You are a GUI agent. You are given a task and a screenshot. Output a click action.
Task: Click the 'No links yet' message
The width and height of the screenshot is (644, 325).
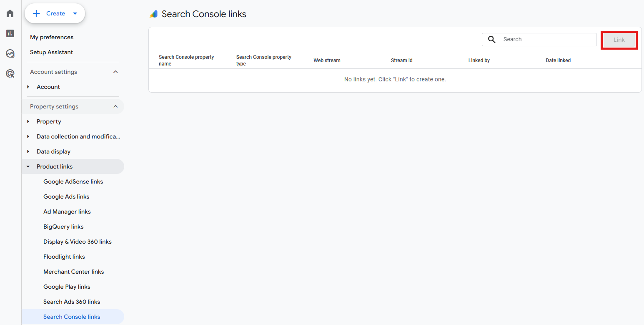395,79
